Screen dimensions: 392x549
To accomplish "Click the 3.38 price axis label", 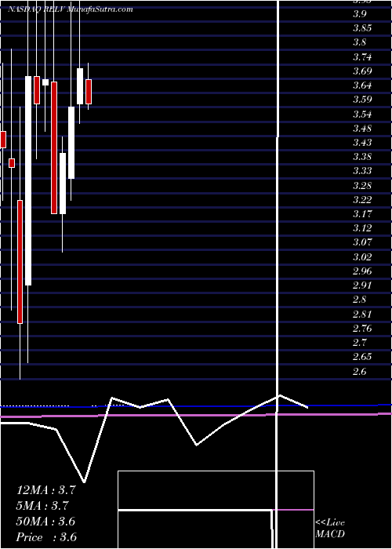I will pos(362,157).
